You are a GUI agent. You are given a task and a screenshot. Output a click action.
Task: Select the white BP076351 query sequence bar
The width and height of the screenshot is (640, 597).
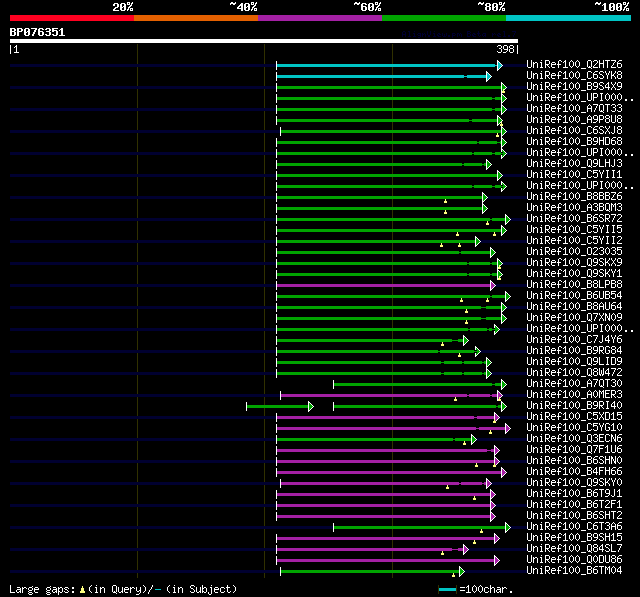[x=264, y=41]
